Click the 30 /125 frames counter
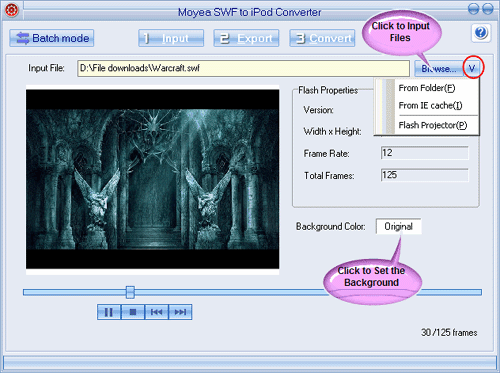The height and width of the screenshot is (373, 500). tap(449, 332)
